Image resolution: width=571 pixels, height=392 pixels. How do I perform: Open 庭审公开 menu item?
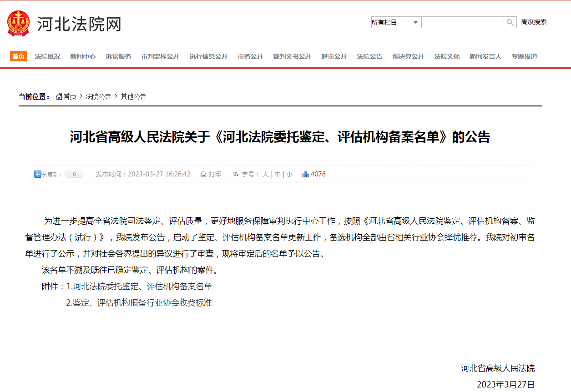[334, 56]
